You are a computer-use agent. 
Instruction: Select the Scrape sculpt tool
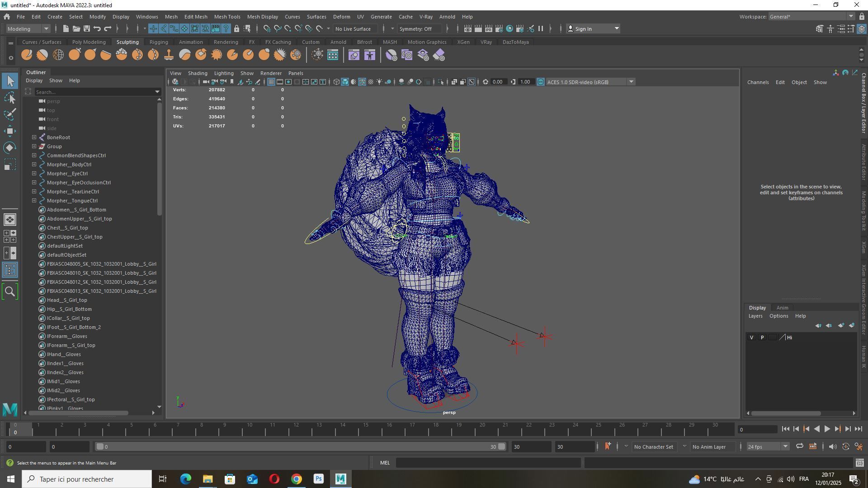point(201,55)
